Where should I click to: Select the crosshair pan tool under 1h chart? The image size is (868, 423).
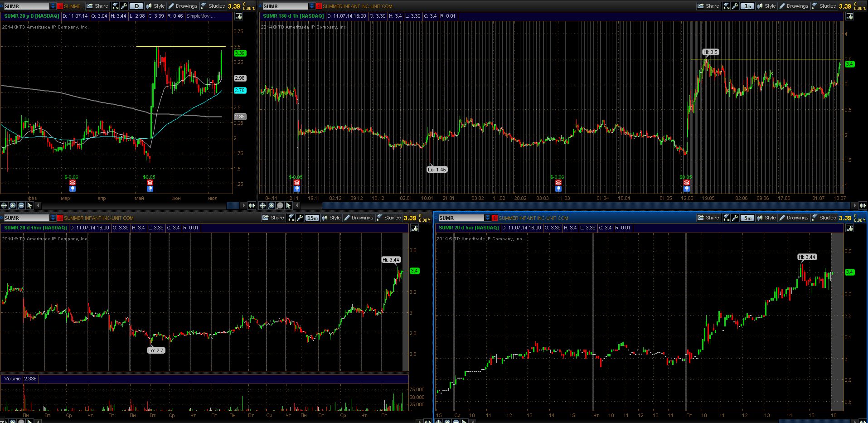(x=263, y=205)
